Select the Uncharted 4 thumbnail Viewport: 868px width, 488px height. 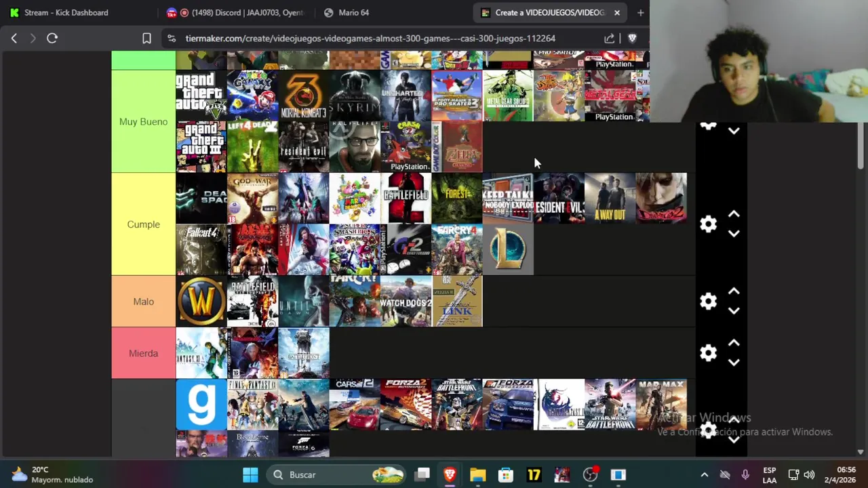coord(406,96)
